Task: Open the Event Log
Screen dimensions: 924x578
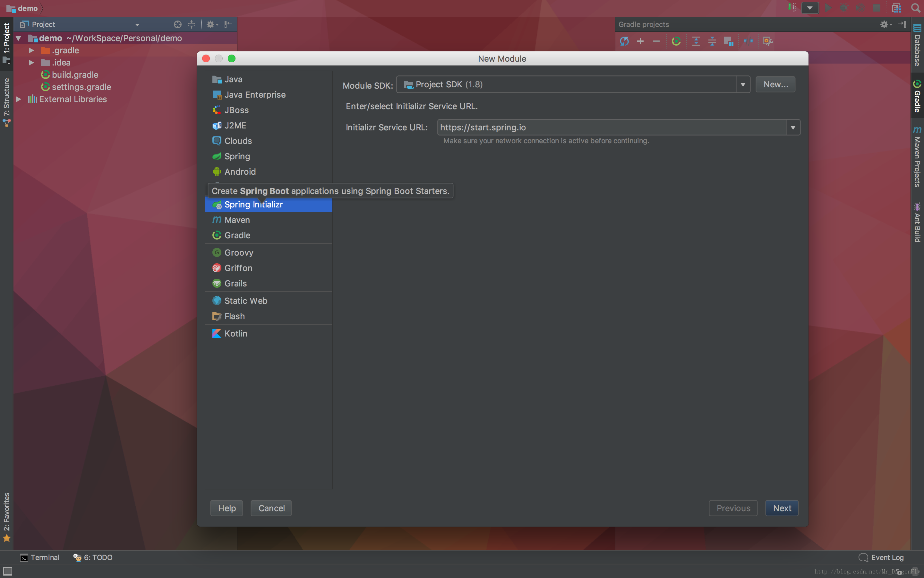Action: coord(881,557)
